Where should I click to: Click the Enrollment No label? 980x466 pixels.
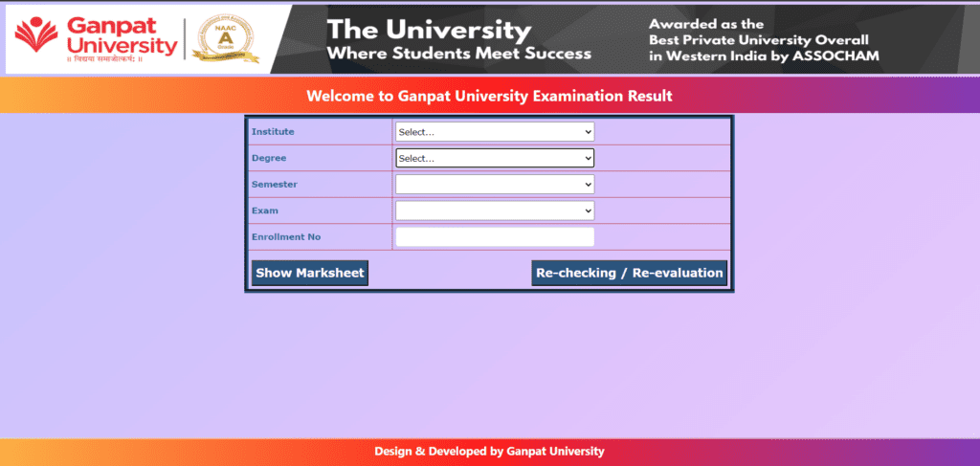(x=286, y=236)
